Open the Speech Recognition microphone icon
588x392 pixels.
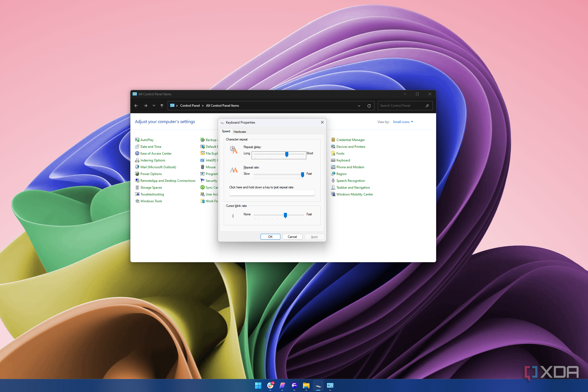(x=333, y=180)
